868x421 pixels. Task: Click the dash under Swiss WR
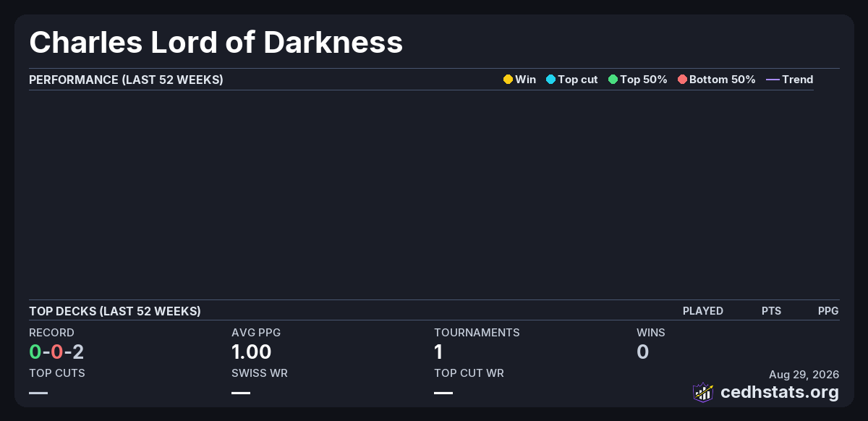pos(241,393)
